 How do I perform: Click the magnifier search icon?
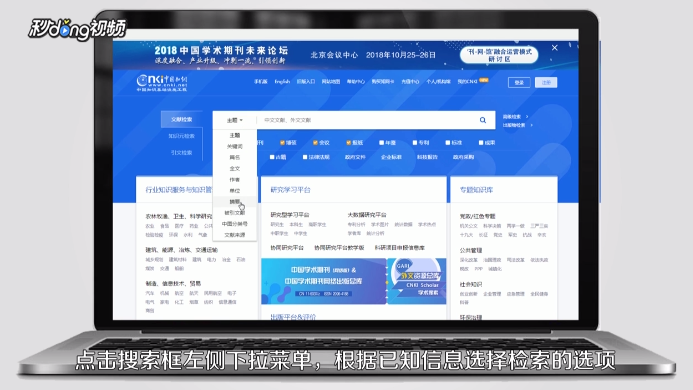(483, 120)
